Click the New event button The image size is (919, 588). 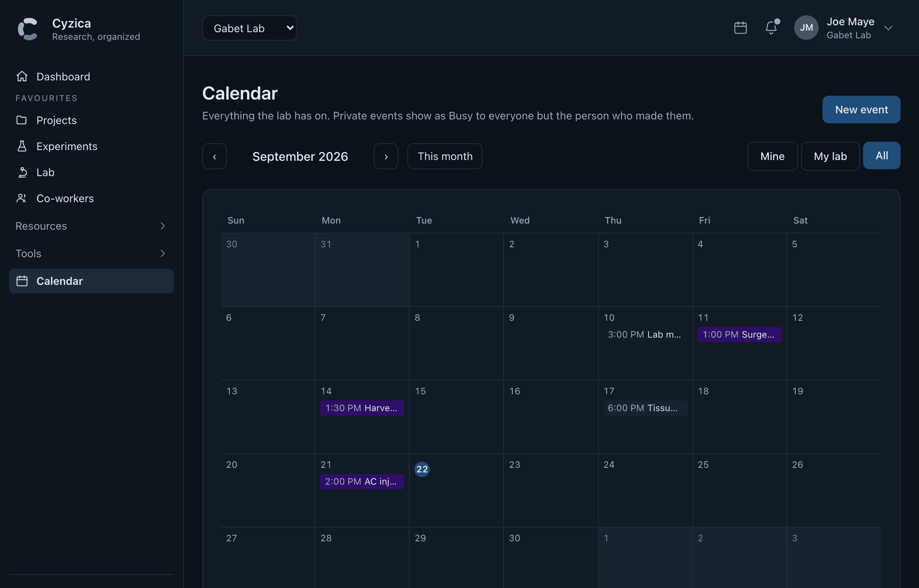[x=861, y=109]
